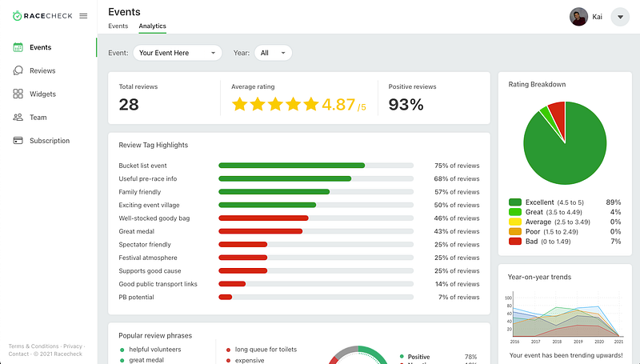Click the PB potential progress bar
This screenshot has height=364, width=640.
(x=316, y=297)
